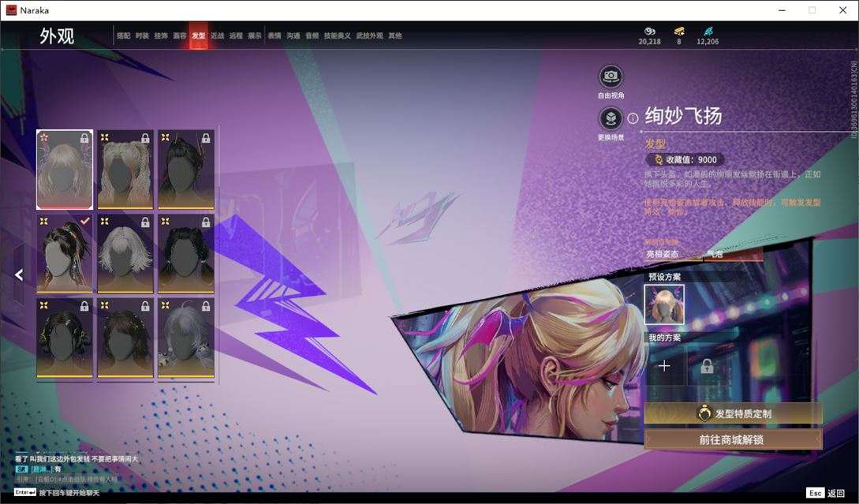The image size is (859, 504).
Task: Open the 武技外观 tab
Action: (370, 35)
